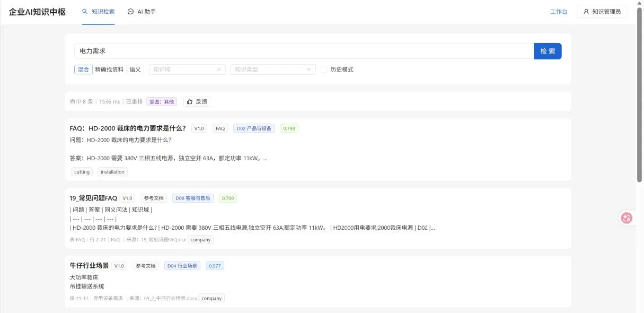This screenshot has height=313, width=644.
Task: Open the 知识域 dropdown
Action: pyautogui.click(x=188, y=69)
